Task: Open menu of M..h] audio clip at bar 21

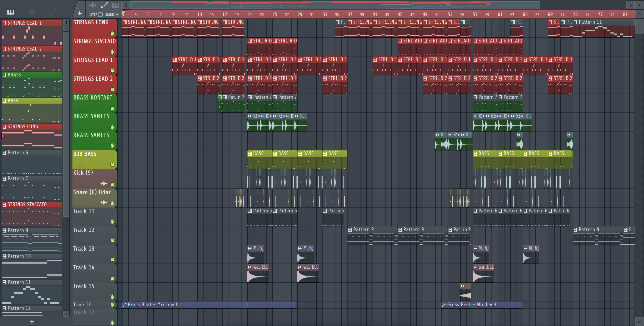Action: 250,248
